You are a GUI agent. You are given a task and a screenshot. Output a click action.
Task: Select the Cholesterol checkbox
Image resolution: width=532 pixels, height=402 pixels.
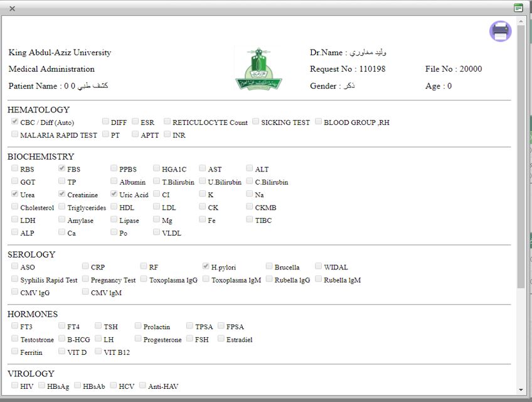pyautogui.click(x=15, y=207)
